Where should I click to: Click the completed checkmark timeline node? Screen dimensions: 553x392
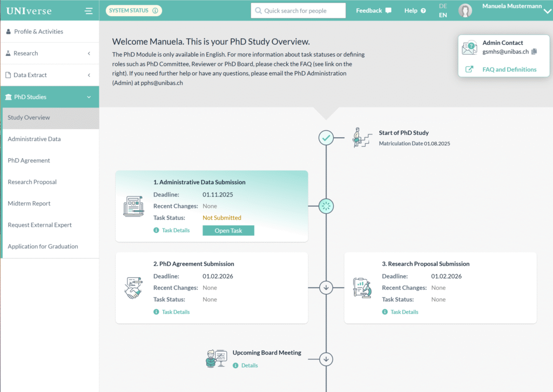tap(326, 138)
